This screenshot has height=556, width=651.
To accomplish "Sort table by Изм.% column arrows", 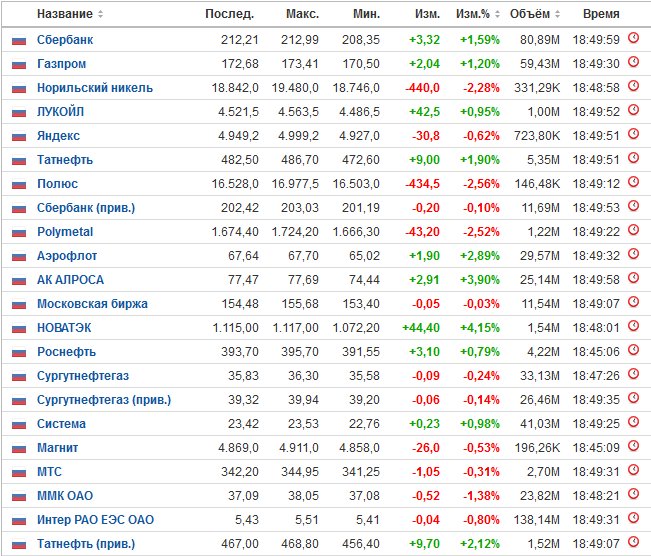I will point(497,14).
